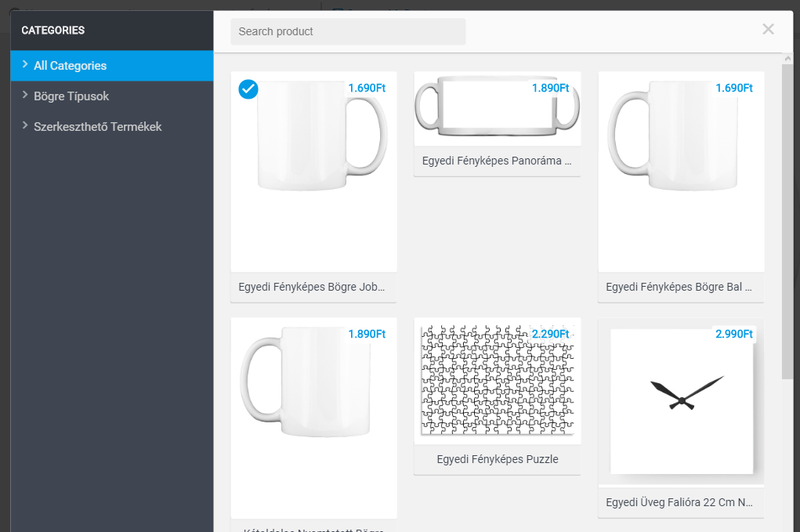
Task: Click the Egyedi Fényképes Bögre Bal title
Action: tap(679, 288)
